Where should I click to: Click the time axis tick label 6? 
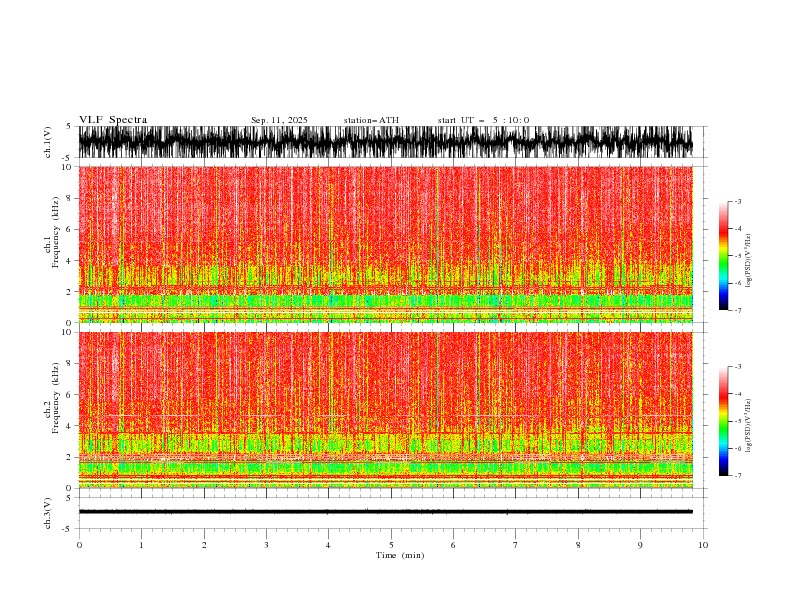(453, 545)
